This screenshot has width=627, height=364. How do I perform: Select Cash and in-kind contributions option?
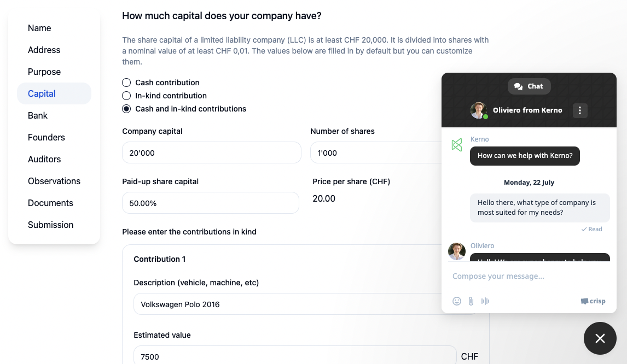pyautogui.click(x=126, y=109)
